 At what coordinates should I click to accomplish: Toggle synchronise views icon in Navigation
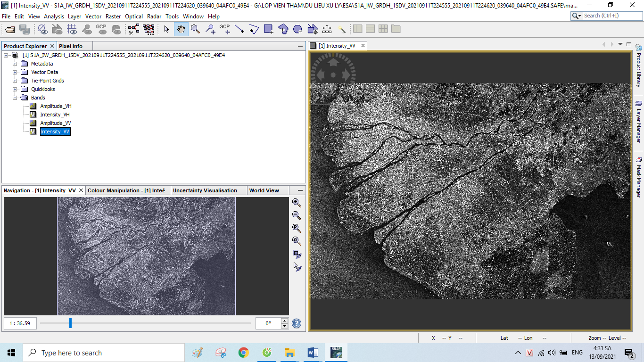(x=297, y=254)
